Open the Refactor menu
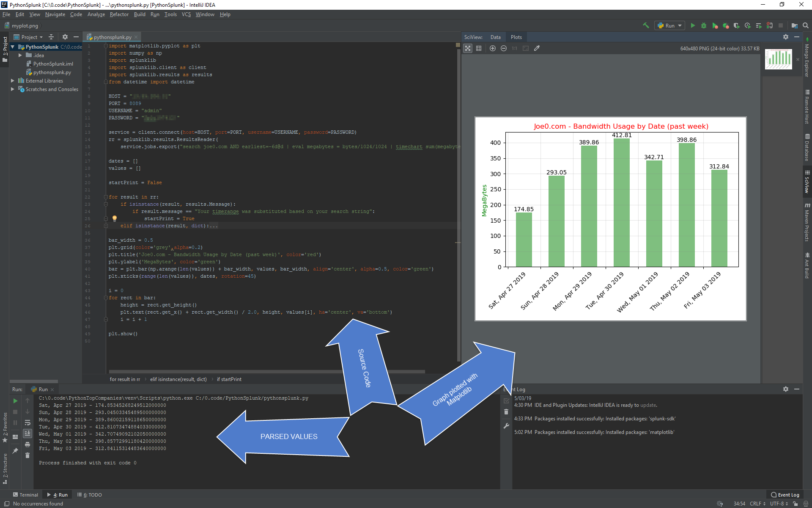Screen dimensions: 812x508 tap(119, 14)
